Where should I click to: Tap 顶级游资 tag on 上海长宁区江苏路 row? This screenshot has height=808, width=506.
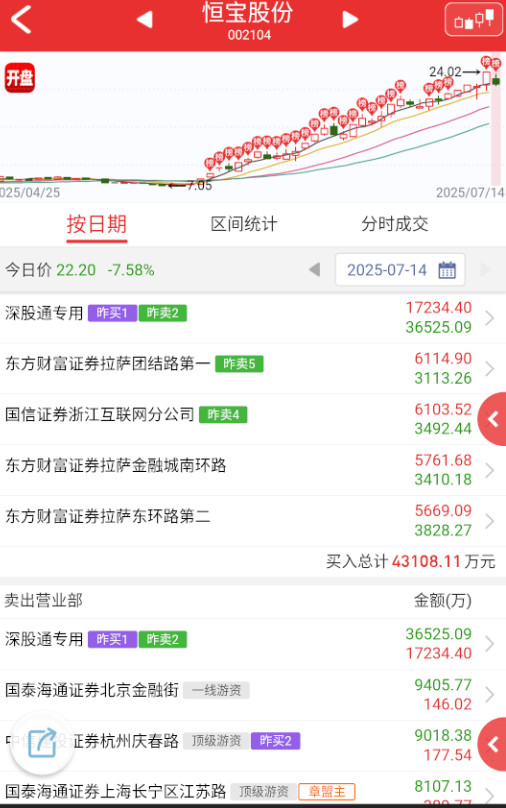tap(264, 792)
